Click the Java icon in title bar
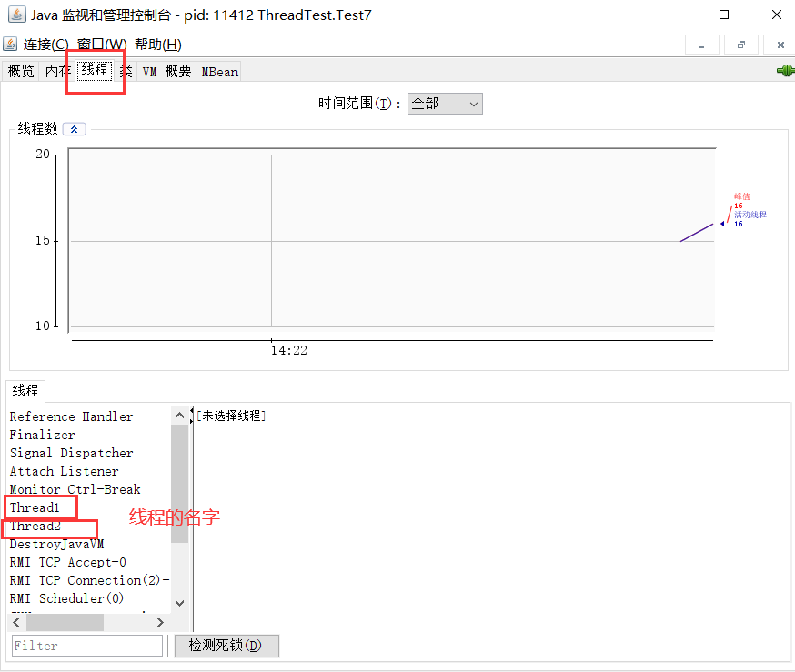The height and width of the screenshot is (672, 795). pos(16,15)
